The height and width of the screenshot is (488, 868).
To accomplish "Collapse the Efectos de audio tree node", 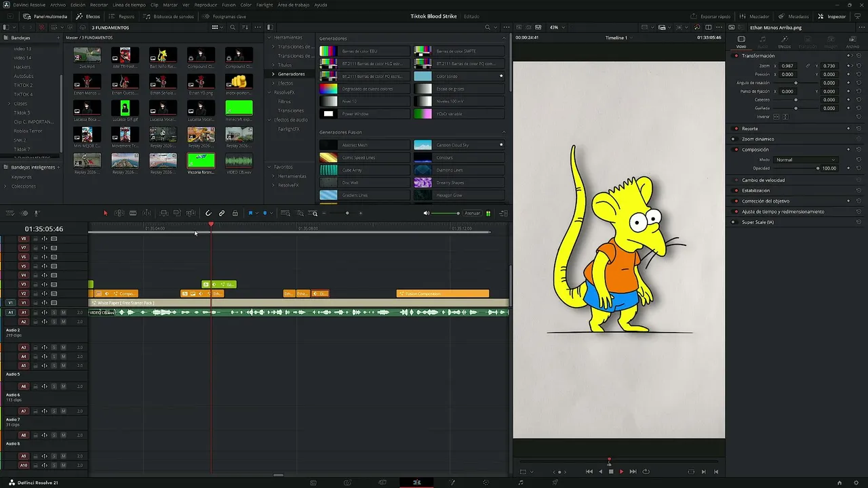I will tap(269, 120).
